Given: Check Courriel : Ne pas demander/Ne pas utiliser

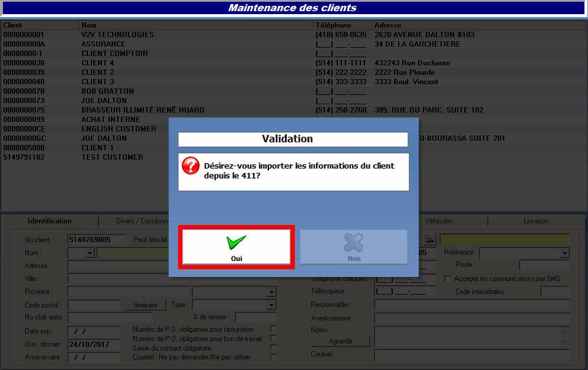Looking at the screenshot, I should click(274, 357).
